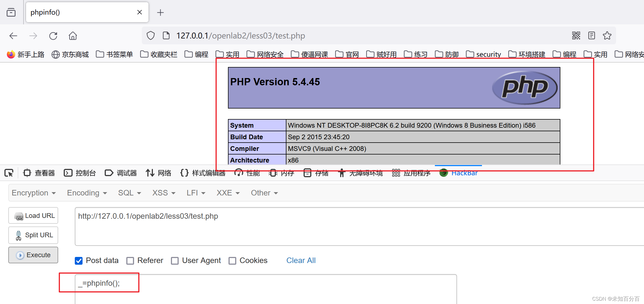Open the 练习 bookmark folder

416,54
